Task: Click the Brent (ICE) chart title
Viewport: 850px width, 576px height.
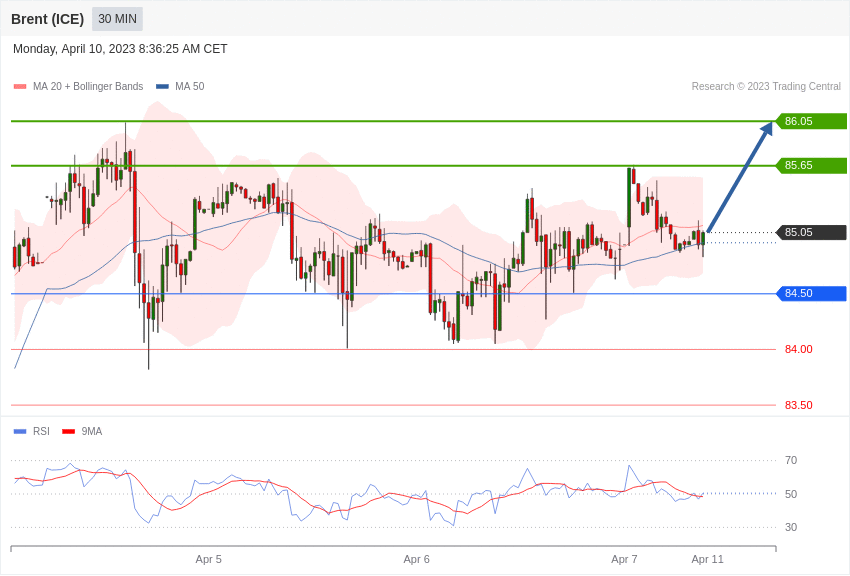Action: 48,19
